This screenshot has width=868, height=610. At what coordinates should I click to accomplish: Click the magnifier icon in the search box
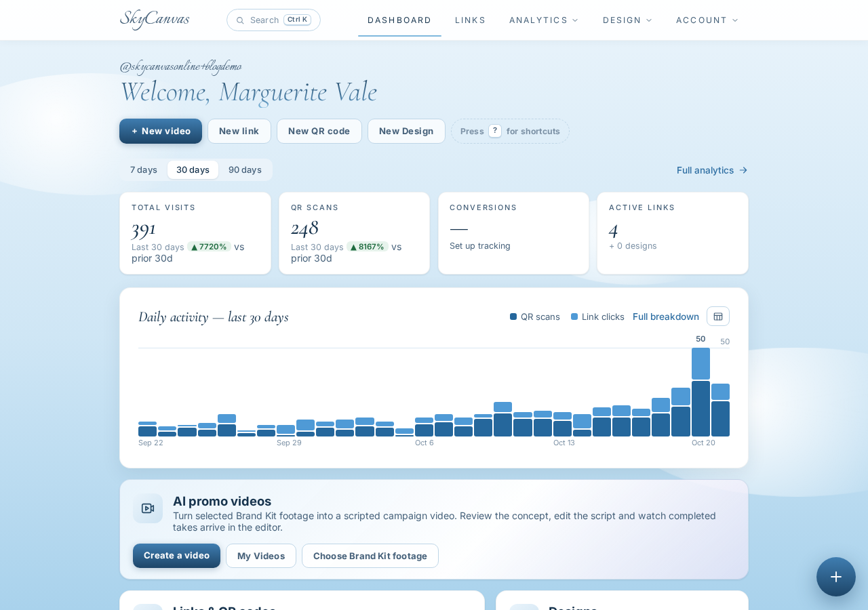point(240,20)
